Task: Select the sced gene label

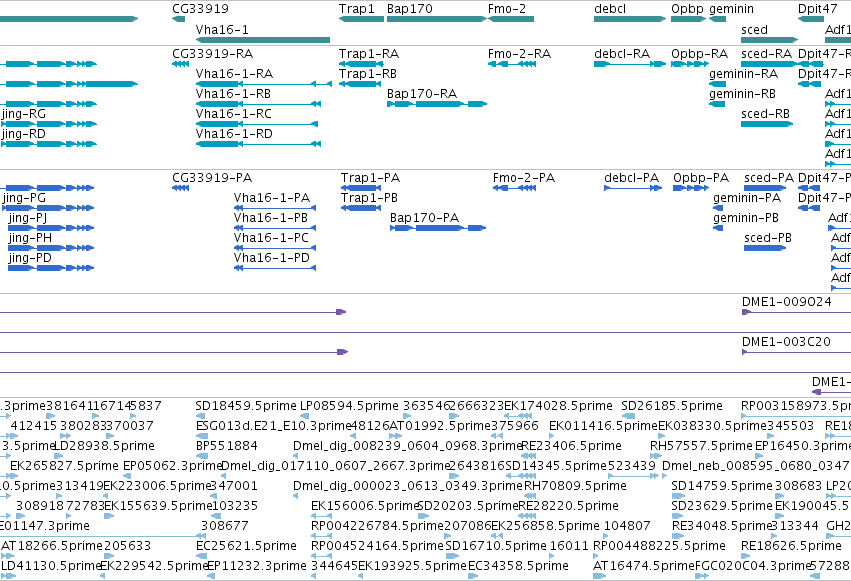Action: (x=754, y=30)
